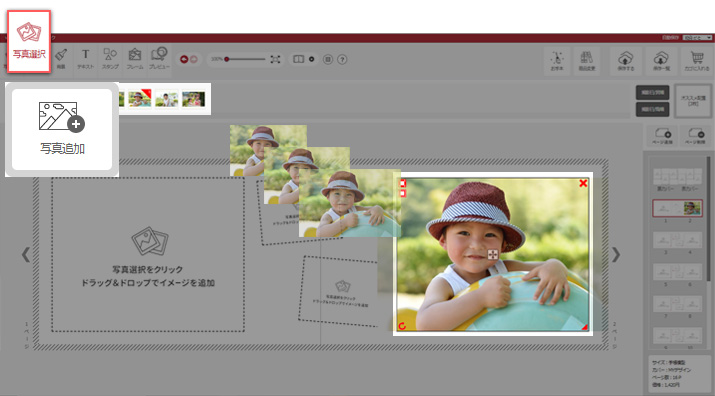Open the 写真選択 photo selection tool
This screenshot has width=715, height=396.
pyautogui.click(x=29, y=41)
